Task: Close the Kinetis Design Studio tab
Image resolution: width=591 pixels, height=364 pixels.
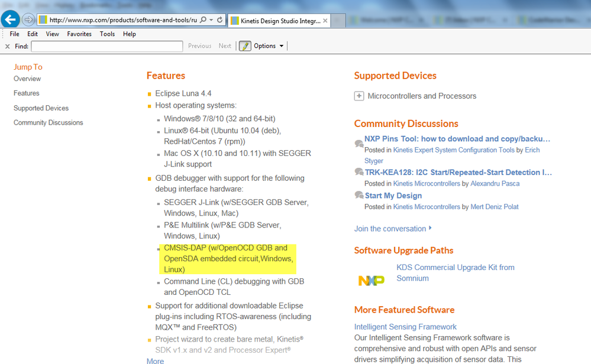Action: tap(325, 21)
